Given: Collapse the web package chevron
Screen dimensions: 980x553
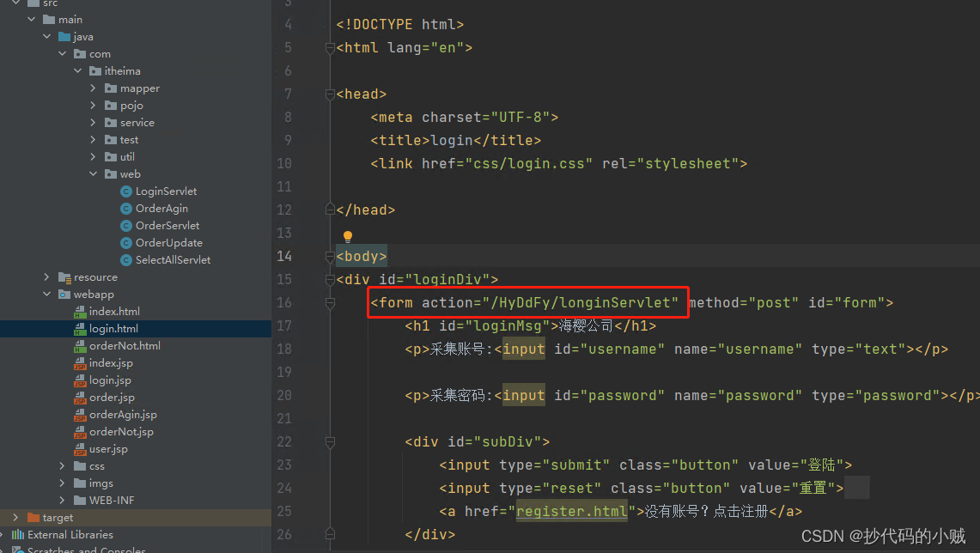Looking at the screenshot, I should 93,173.
